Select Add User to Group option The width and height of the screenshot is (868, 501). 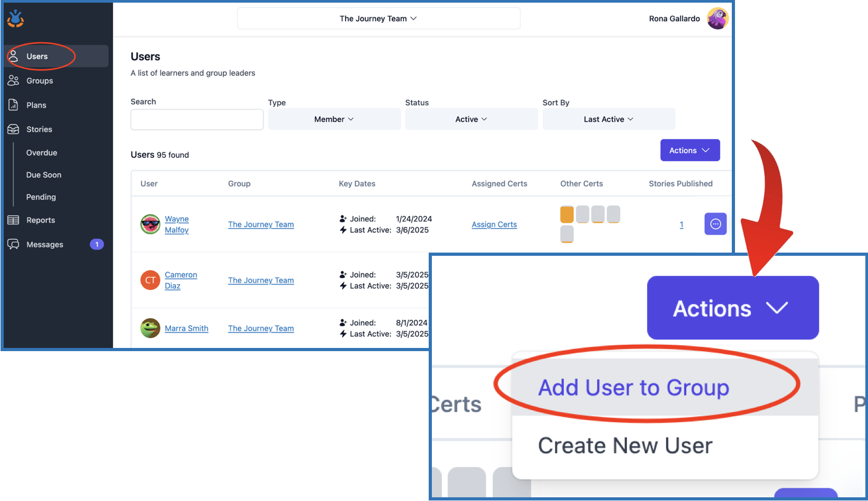coord(633,388)
